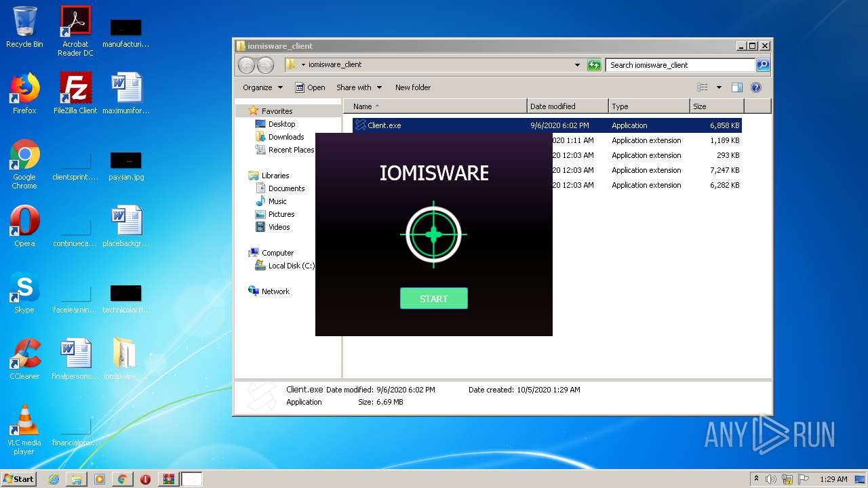The image size is (868, 488).
Task: Sort files by Name column header
Action: 435,106
